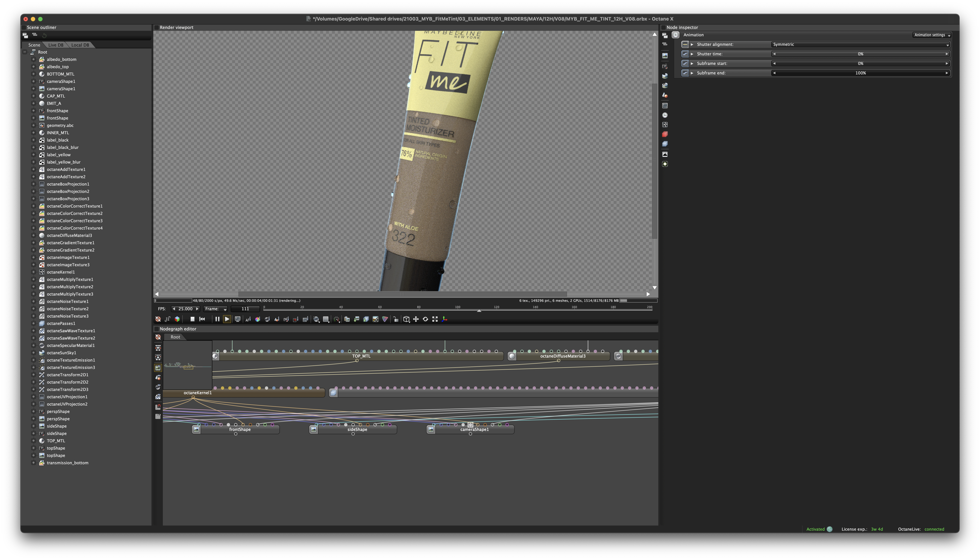Increase Shutter time with right arrow
The height and width of the screenshot is (560, 980).
pyautogui.click(x=947, y=54)
